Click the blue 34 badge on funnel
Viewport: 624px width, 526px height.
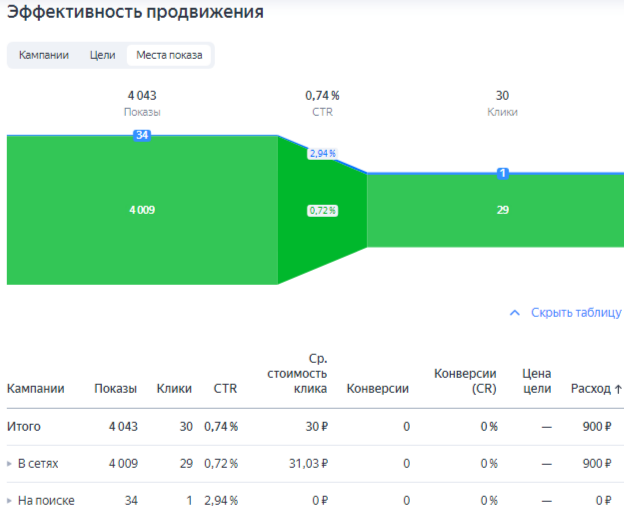(x=142, y=135)
